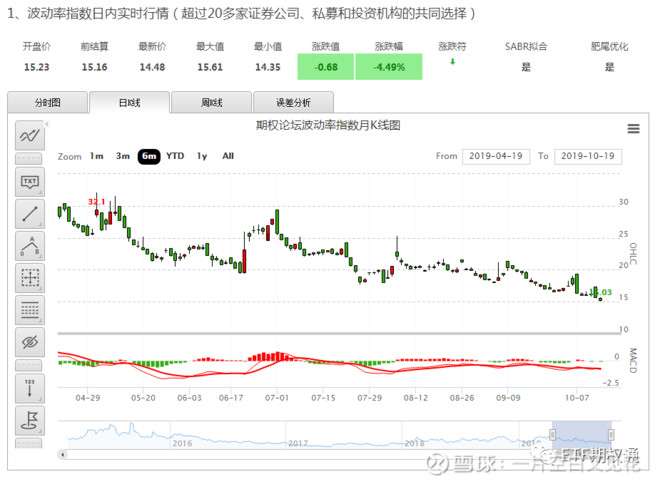Click the SABR拟合 column header
This screenshot has height=484, width=660.
(x=526, y=46)
